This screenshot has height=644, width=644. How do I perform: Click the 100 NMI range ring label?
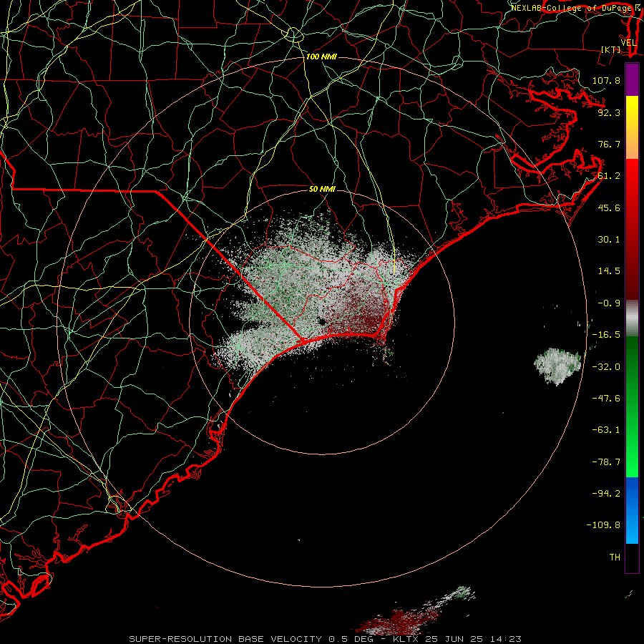click(x=321, y=57)
